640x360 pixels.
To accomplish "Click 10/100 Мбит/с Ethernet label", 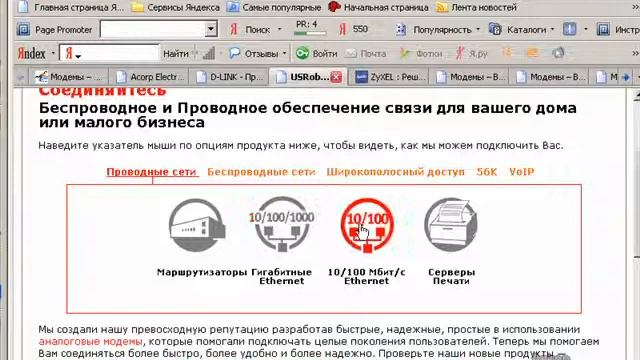I will (x=367, y=276).
